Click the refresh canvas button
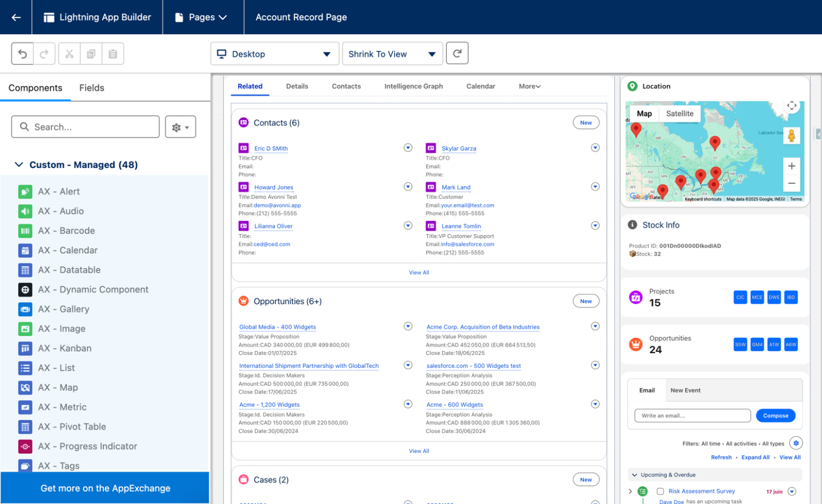This screenshot has height=504, width=822. pos(457,53)
